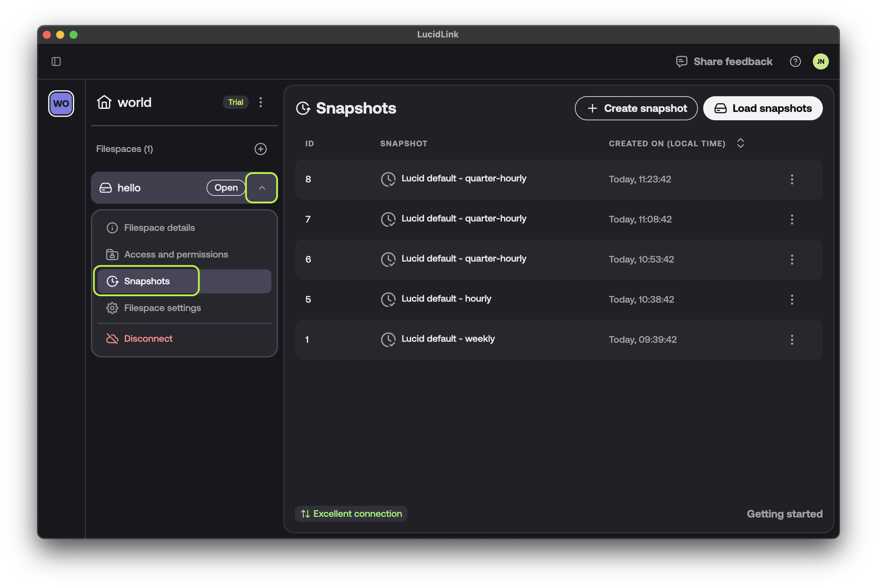Open the JN user avatar menu
The height and width of the screenshot is (588, 877).
click(821, 61)
